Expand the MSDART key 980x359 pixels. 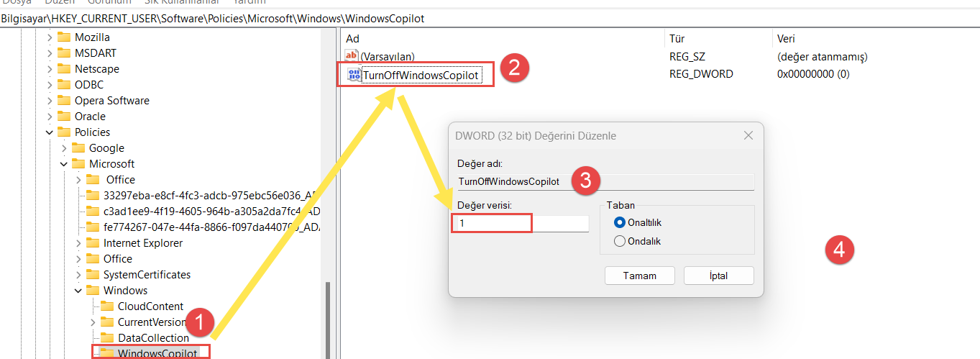50,53
